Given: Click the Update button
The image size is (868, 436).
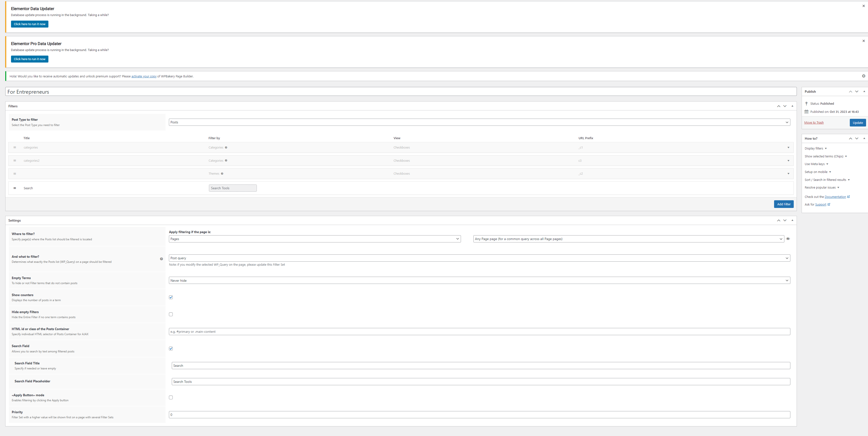Looking at the screenshot, I should pos(857,123).
